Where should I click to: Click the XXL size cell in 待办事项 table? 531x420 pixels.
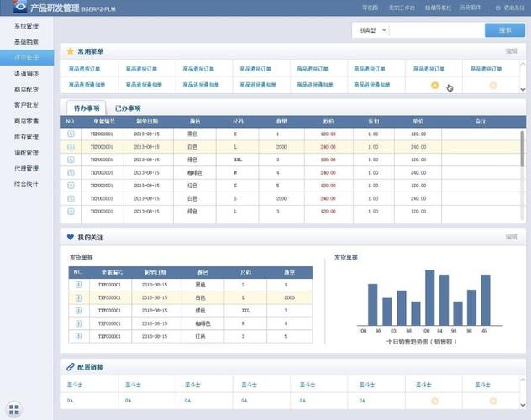coord(238,160)
